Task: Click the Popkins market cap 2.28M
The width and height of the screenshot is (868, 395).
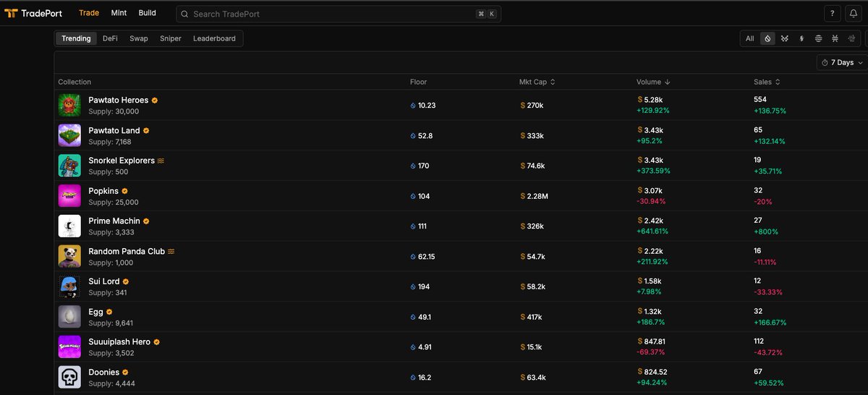Action: coord(538,196)
